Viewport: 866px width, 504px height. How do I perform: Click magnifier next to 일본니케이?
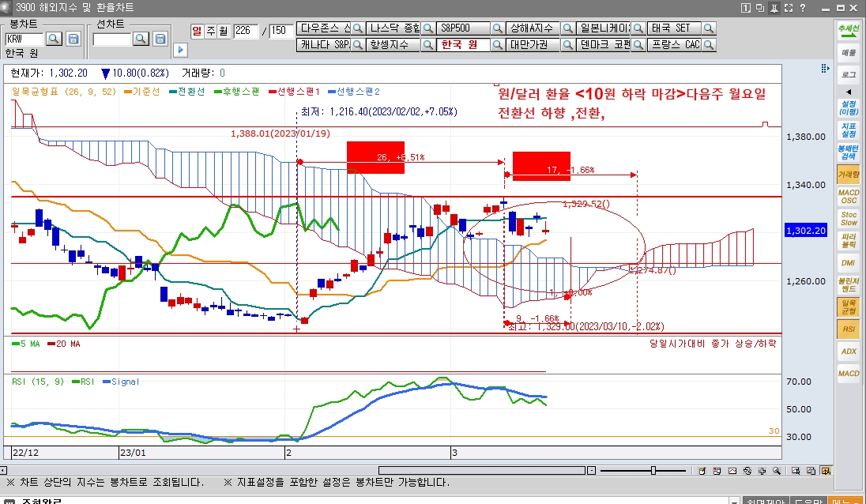tap(638, 28)
